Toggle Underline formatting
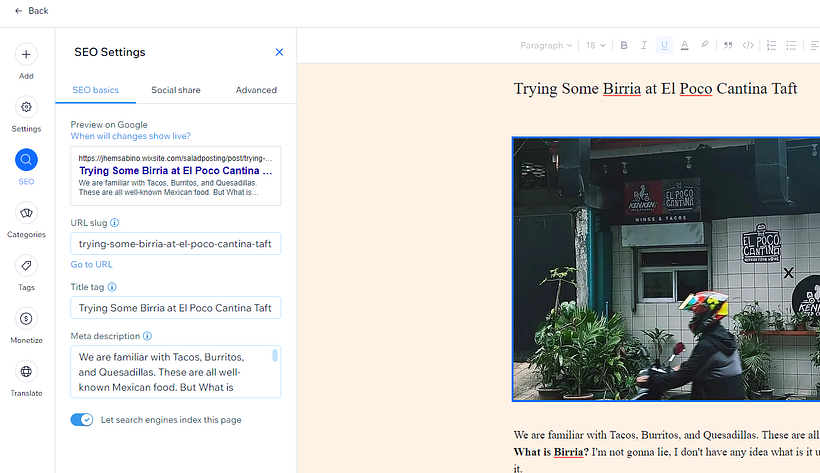Image resolution: width=820 pixels, height=473 pixels. coord(664,46)
